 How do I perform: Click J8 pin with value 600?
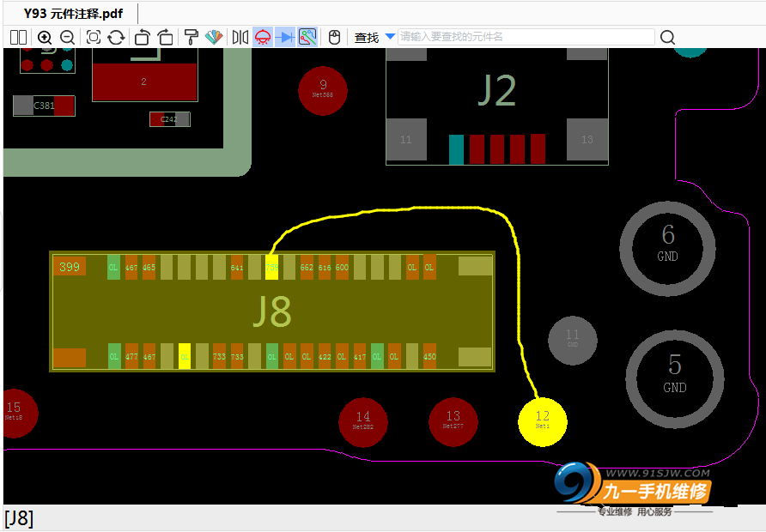[x=342, y=267]
